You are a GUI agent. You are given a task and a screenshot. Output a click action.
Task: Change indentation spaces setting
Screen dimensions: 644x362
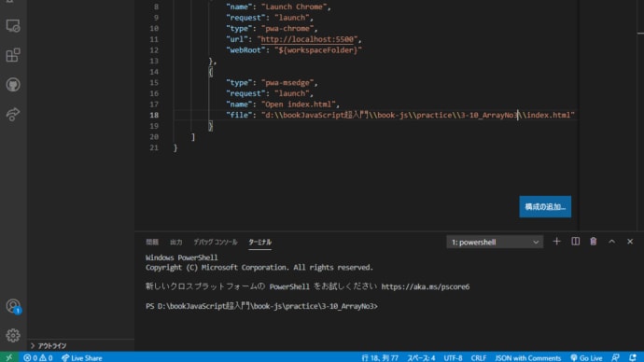[x=421, y=358]
